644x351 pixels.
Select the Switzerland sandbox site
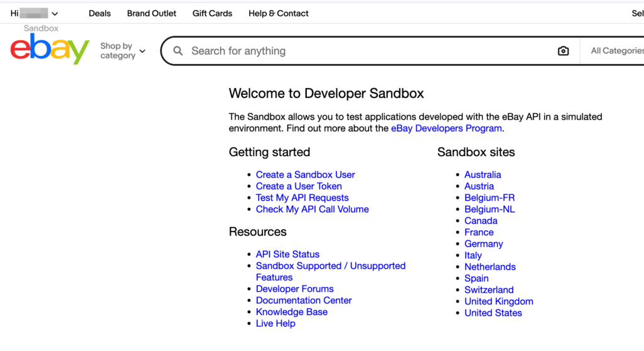(x=489, y=290)
